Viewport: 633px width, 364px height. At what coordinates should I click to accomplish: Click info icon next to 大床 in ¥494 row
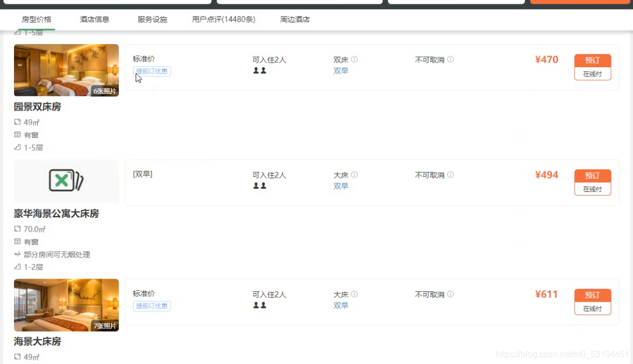[354, 175]
